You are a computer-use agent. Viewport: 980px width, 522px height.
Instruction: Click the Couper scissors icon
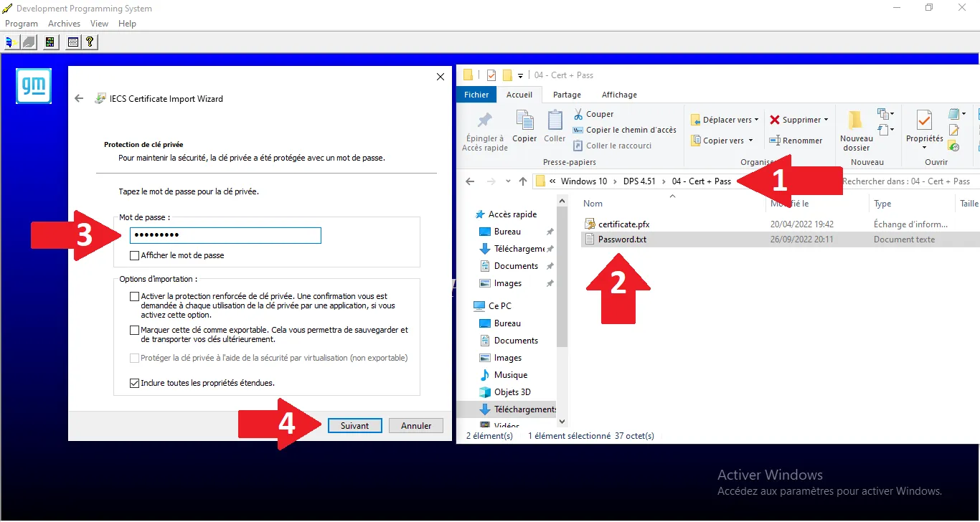[x=578, y=114]
